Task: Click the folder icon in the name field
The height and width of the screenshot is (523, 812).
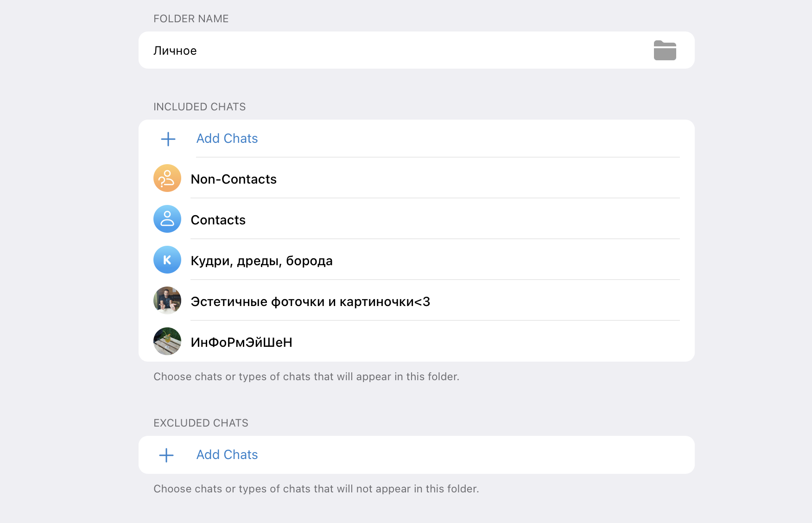Action: pos(665,51)
